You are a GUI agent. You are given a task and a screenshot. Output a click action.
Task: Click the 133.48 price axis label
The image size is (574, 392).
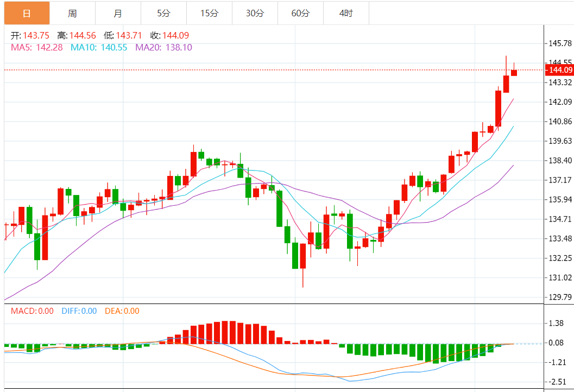[560, 239]
